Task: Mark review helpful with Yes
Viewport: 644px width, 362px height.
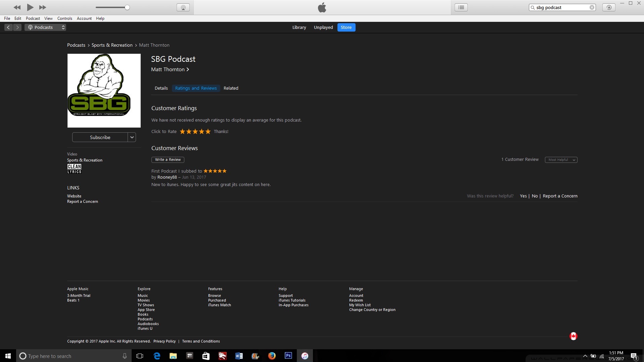Action: 523,196
